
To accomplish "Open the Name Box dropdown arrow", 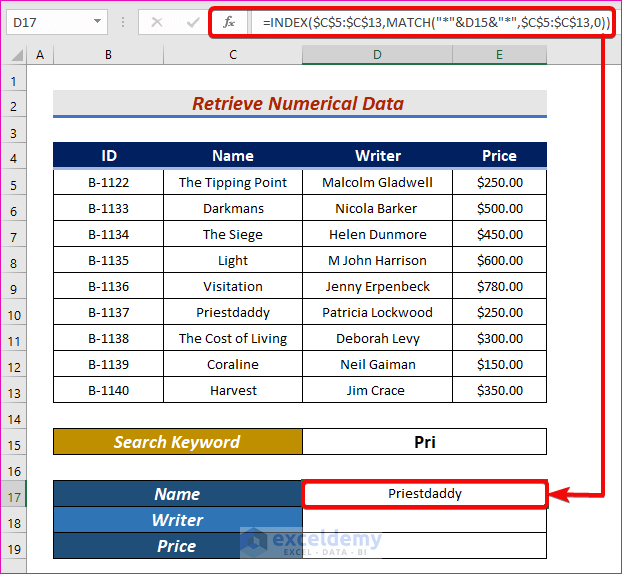I will (x=97, y=21).
